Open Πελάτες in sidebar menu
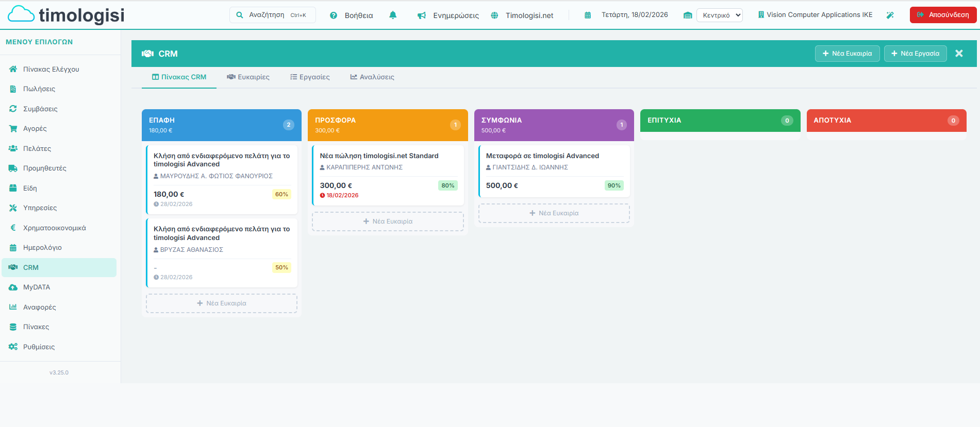980x427 pixels. pyautogui.click(x=59, y=148)
